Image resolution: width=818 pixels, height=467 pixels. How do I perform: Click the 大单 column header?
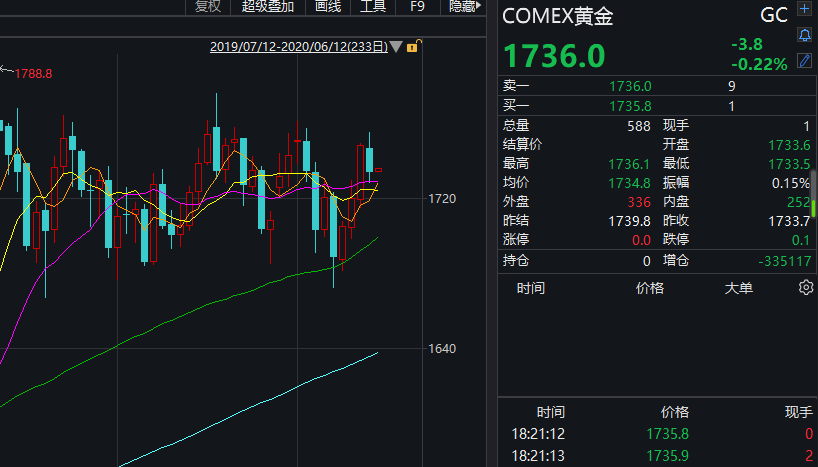[x=738, y=288]
